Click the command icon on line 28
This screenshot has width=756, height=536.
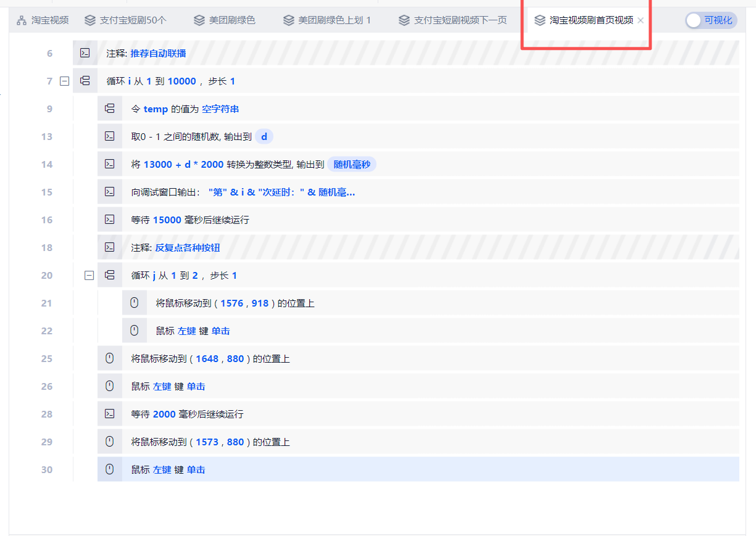pyautogui.click(x=110, y=414)
